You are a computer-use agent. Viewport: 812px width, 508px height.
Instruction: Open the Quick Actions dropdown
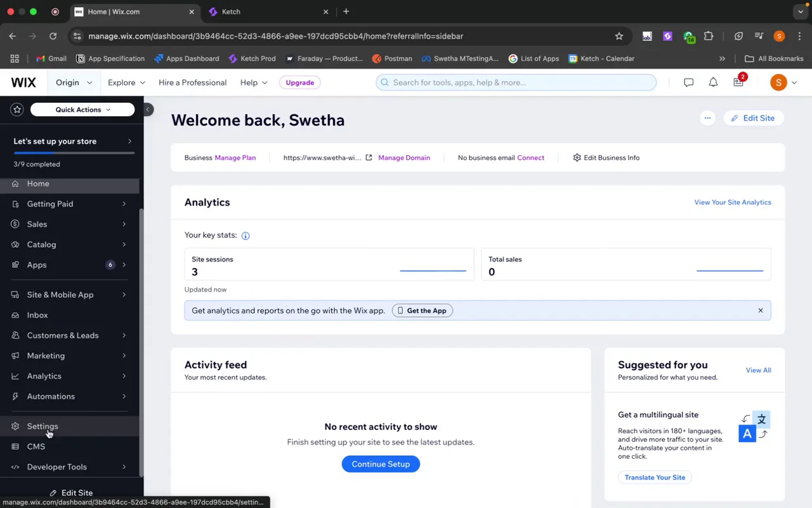click(x=82, y=109)
